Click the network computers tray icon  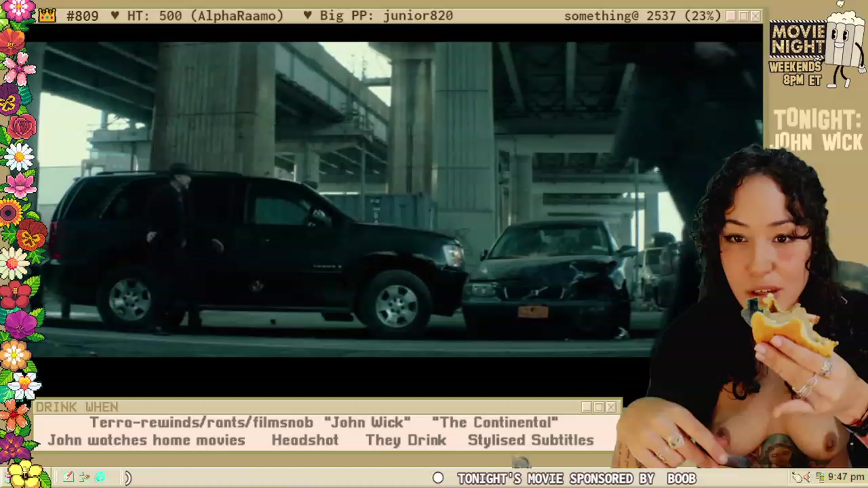coord(820,477)
